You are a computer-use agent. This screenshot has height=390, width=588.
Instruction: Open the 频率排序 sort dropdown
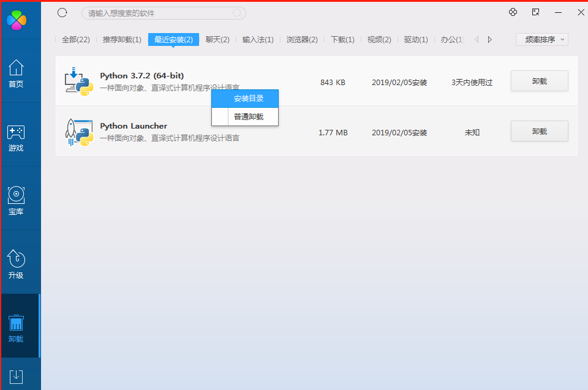(542, 39)
